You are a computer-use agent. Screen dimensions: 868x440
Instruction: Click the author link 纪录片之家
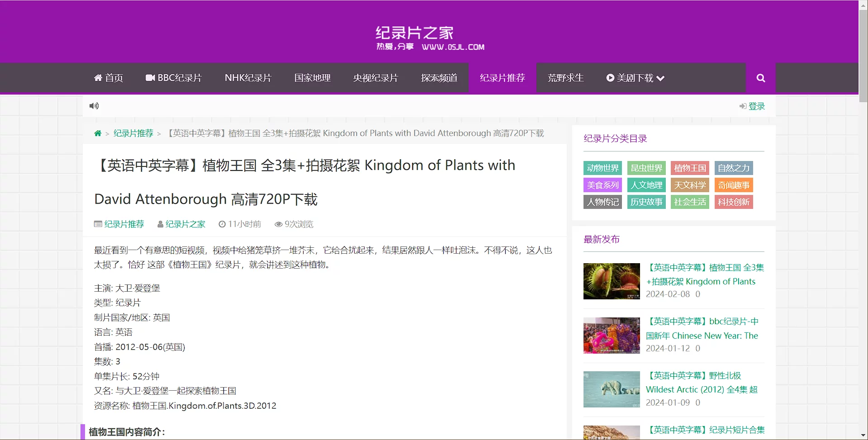[185, 224]
